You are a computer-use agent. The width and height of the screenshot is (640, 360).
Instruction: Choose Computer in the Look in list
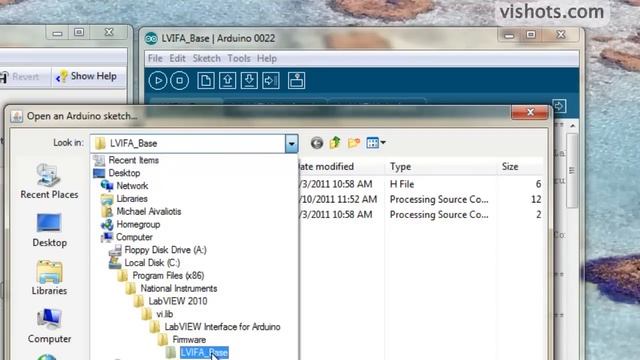pyautogui.click(x=134, y=237)
